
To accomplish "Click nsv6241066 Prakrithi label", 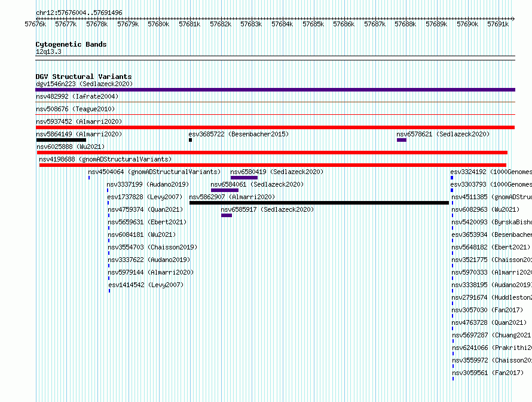I will click(x=492, y=348).
